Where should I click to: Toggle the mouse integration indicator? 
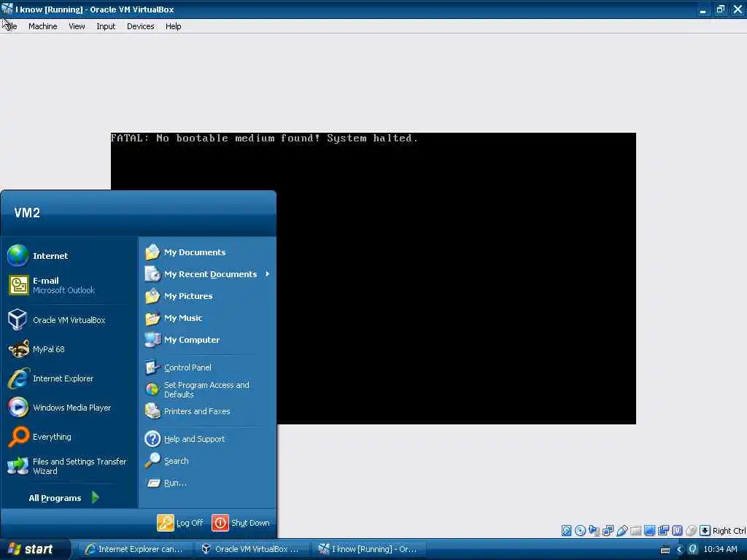[x=691, y=531]
